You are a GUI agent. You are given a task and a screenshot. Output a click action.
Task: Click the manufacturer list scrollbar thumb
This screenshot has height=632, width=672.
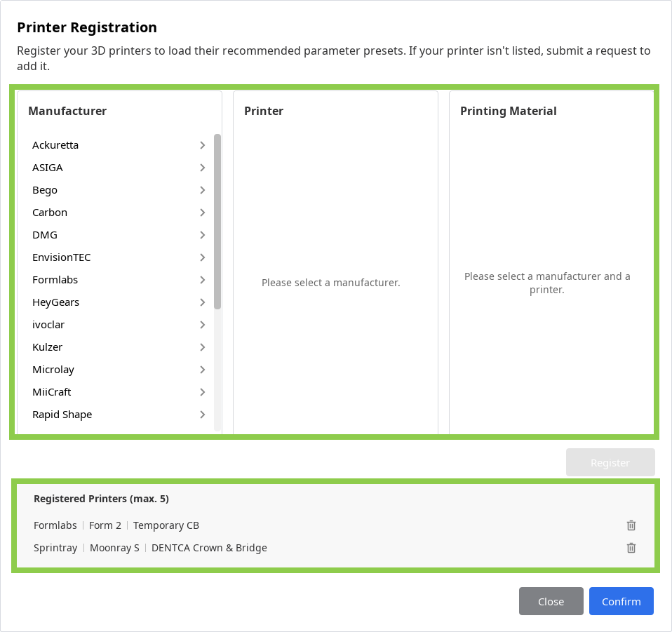217,222
